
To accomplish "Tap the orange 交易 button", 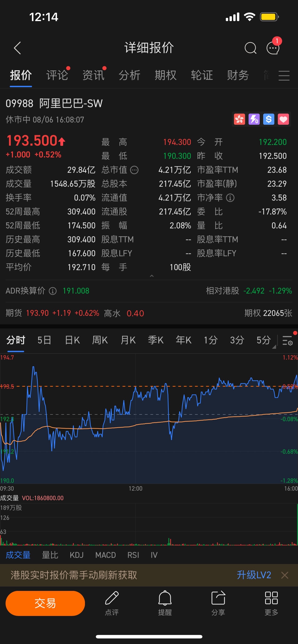I will [x=45, y=603].
